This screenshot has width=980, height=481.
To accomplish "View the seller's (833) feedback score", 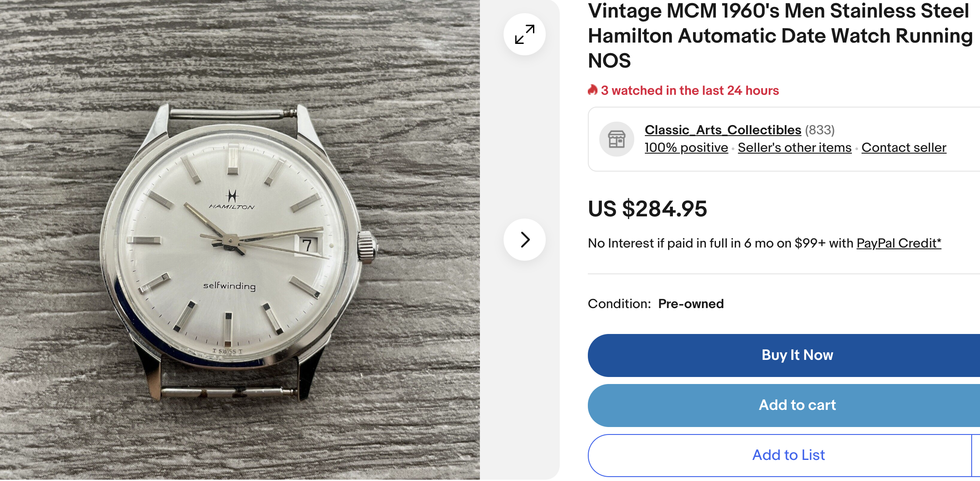I will [x=819, y=130].
